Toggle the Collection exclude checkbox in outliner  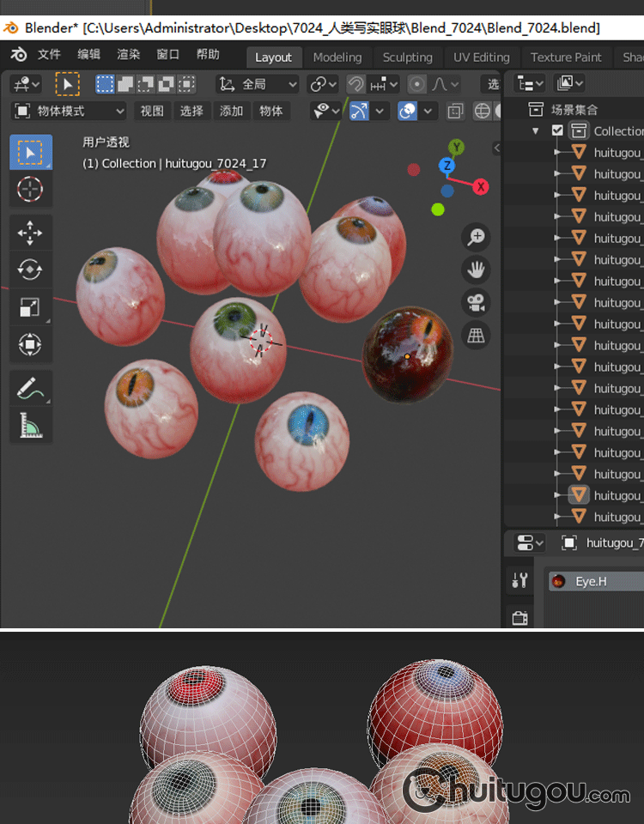[557, 130]
